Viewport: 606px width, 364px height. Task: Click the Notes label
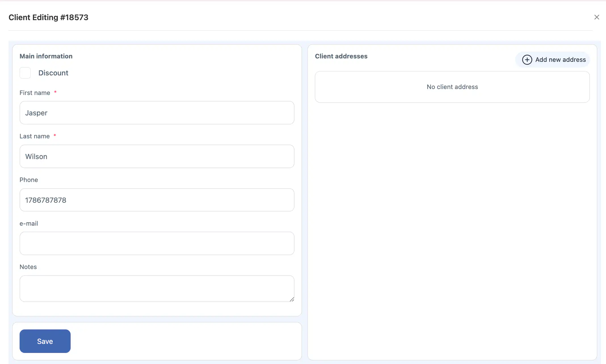click(28, 267)
